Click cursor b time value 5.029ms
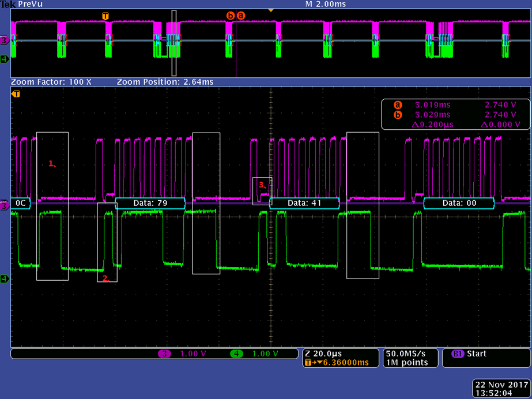 click(433, 115)
